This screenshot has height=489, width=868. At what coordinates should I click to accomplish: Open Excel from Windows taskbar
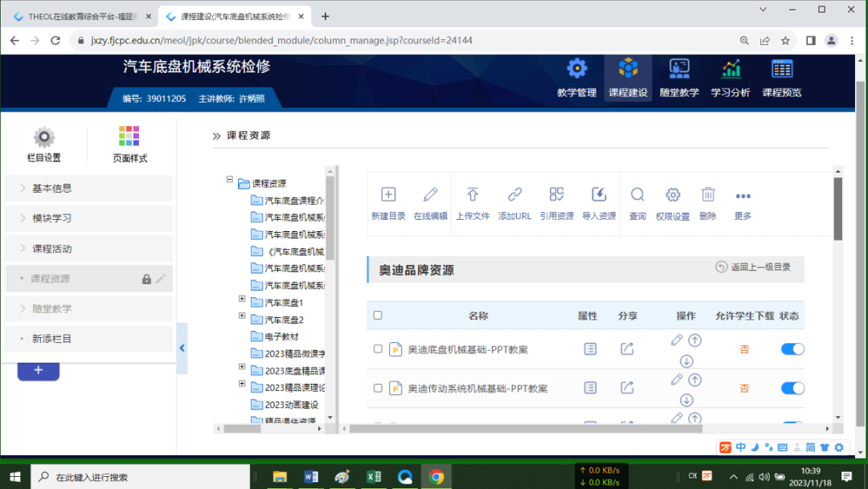click(374, 477)
